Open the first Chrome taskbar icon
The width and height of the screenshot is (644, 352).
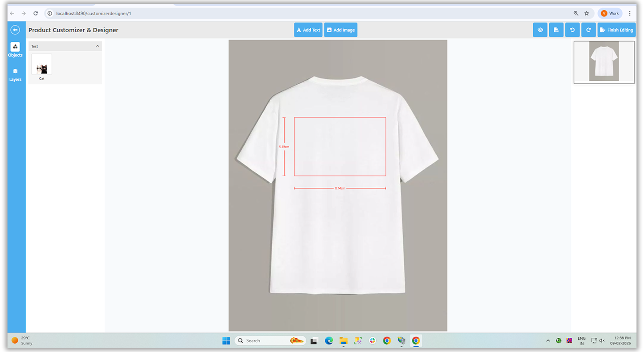pos(387,341)
